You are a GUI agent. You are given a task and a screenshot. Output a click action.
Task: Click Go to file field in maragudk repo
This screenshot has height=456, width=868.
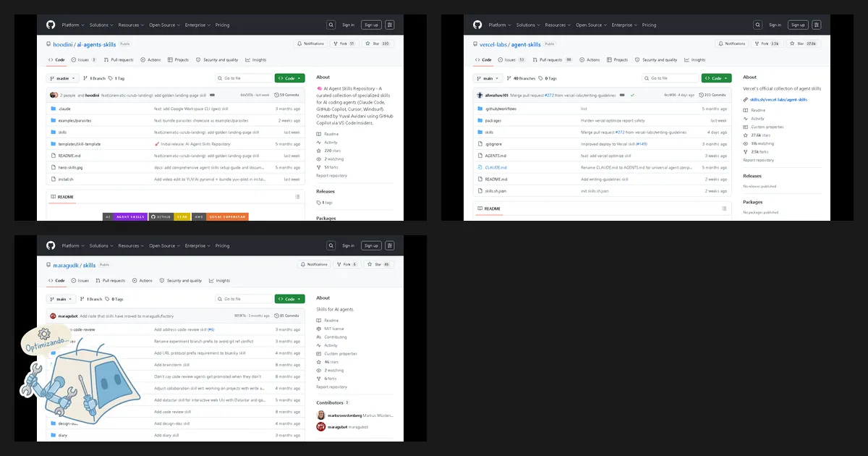243,299
